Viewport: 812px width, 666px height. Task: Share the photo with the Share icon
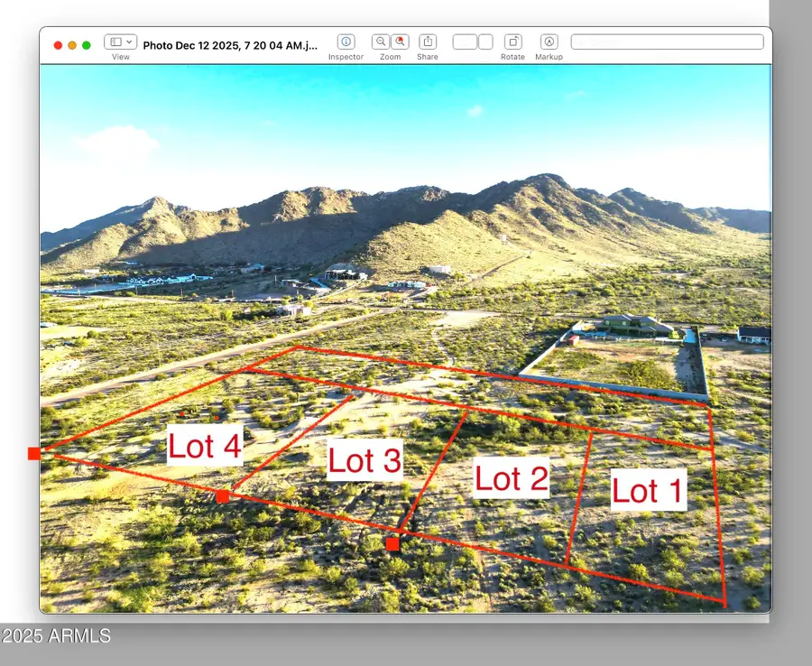pos(427,42)
